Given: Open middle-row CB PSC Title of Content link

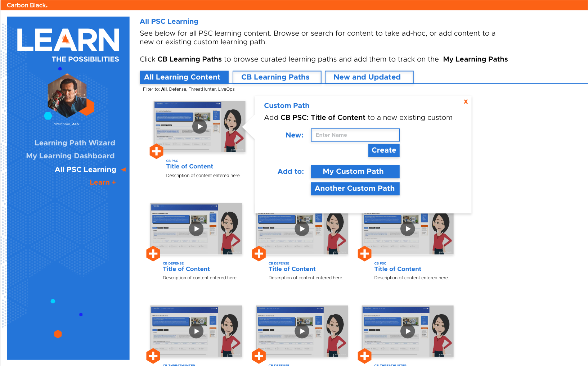Looking at the screenshot, I should tap(398, 269).
